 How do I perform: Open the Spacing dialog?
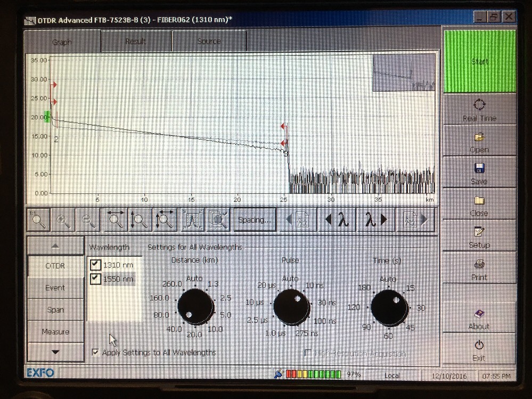tap(255, 219)
